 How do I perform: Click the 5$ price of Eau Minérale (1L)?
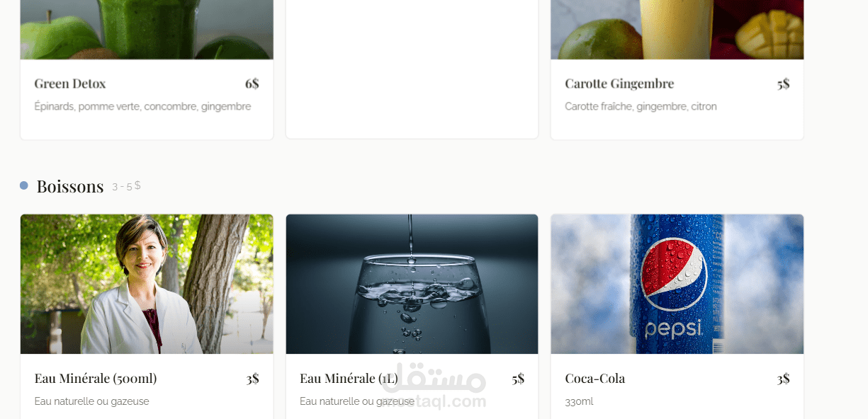coord(518,379)
